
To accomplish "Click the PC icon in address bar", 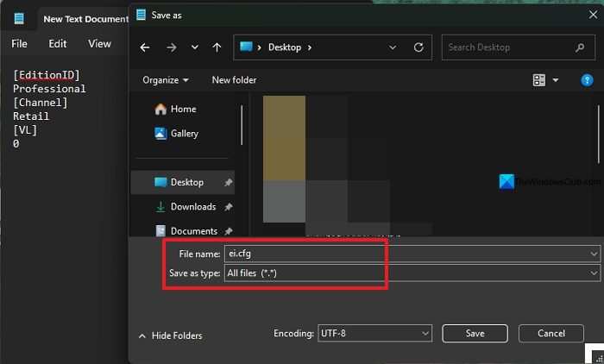I will pyautogui.click(x=246, y=47).
